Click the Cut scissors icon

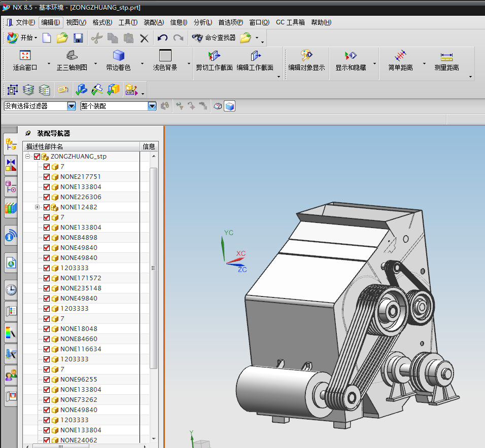click(96, 38)
